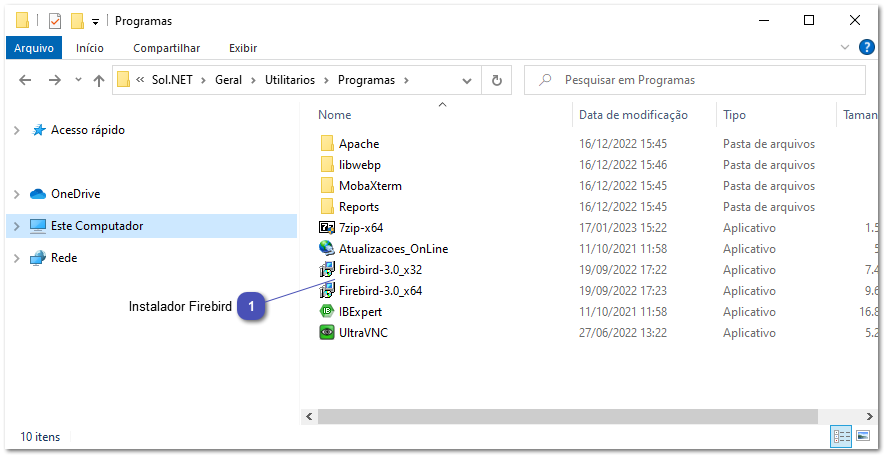This screenshot has width=887, height=458.
Task: Switch to the Compartilhar tab
Action: pyautogui.click(x=167, y=48)
